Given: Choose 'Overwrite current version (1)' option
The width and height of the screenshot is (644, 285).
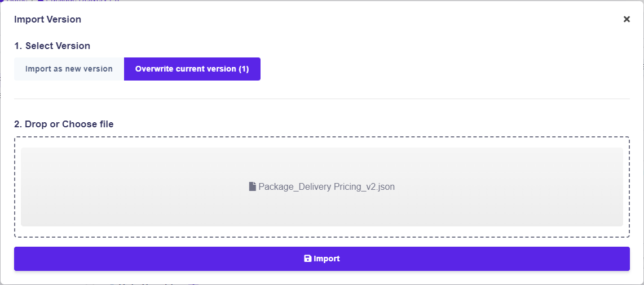Looking at the screenshot, I should (x=192, y=69).
